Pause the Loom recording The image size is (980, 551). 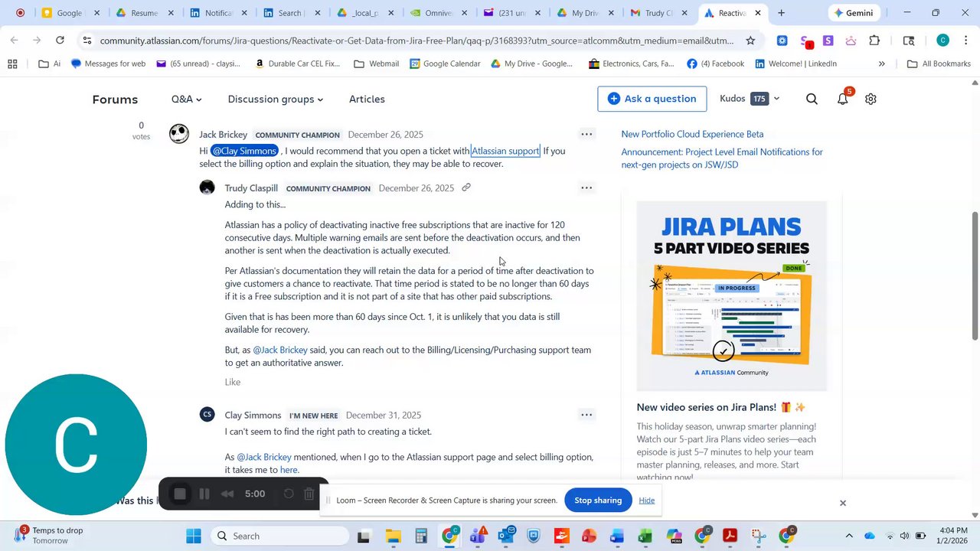tap(204, 494)
